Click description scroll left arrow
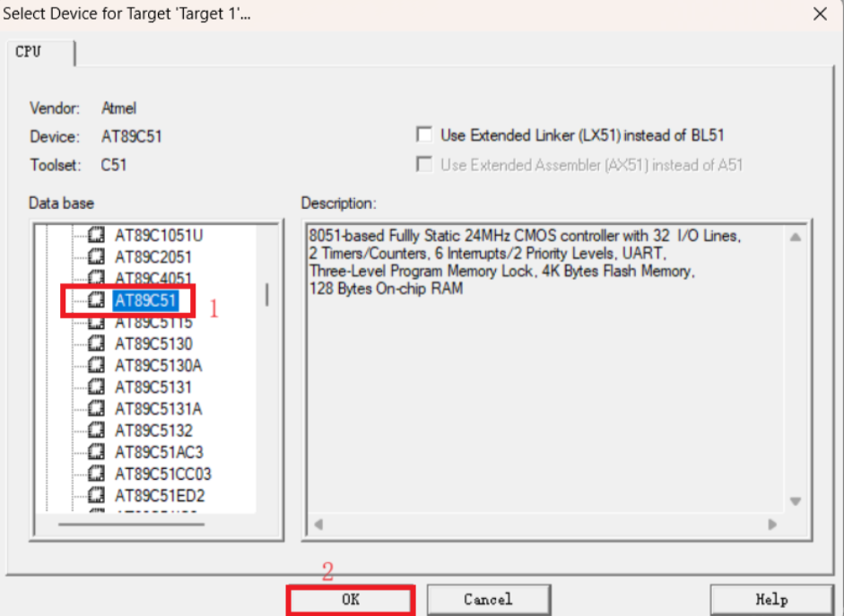The image size is (844, 616). tap(318, 524)
